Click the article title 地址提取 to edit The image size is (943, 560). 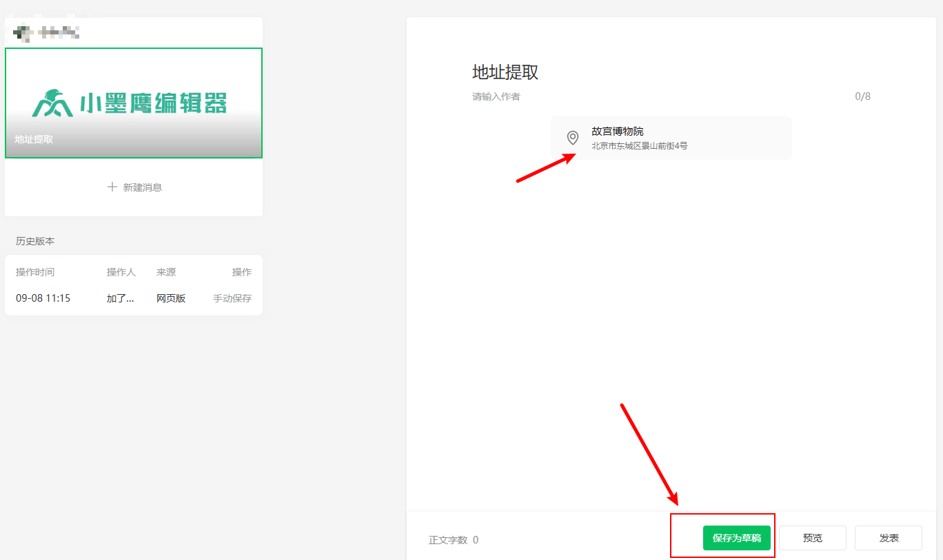[x=507, y=72]
